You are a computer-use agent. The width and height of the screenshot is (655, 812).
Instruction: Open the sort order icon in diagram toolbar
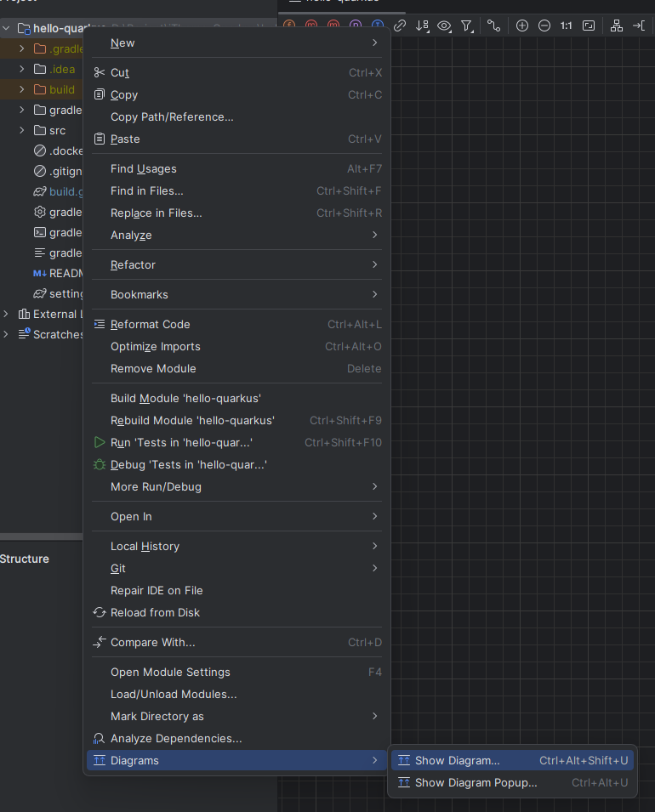[422, 26]
